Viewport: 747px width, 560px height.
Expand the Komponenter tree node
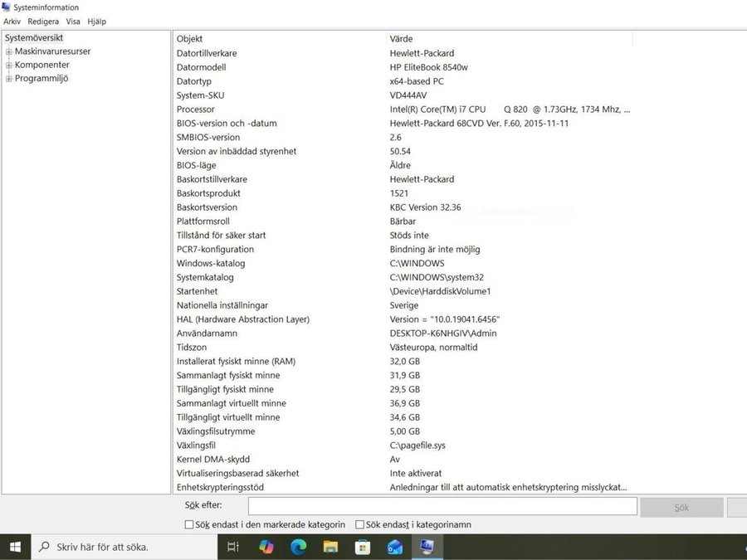click(x=9, y=65)
